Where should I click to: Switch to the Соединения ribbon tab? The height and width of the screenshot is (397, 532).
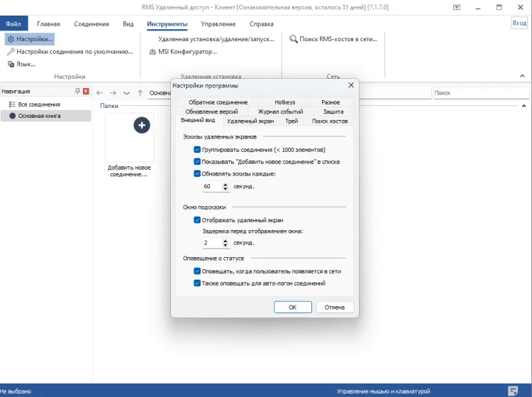tap(92, 23)
